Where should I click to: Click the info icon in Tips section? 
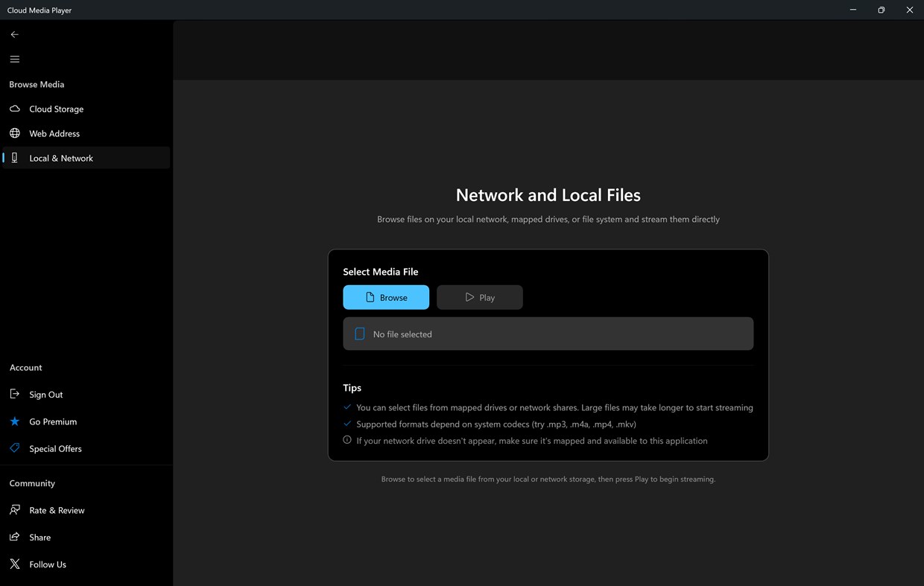tap(346, 439)
